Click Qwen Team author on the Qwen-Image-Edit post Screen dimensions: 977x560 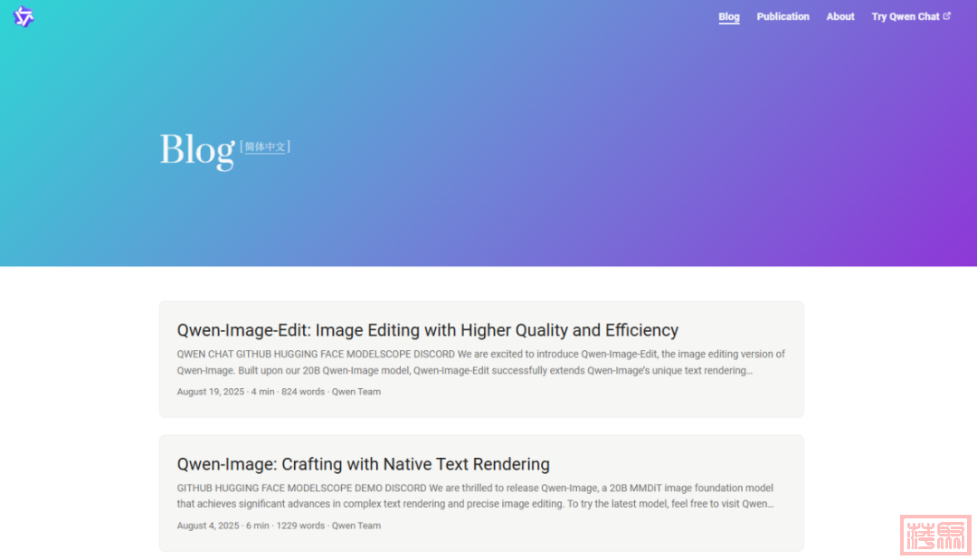[x=356, y=392]
